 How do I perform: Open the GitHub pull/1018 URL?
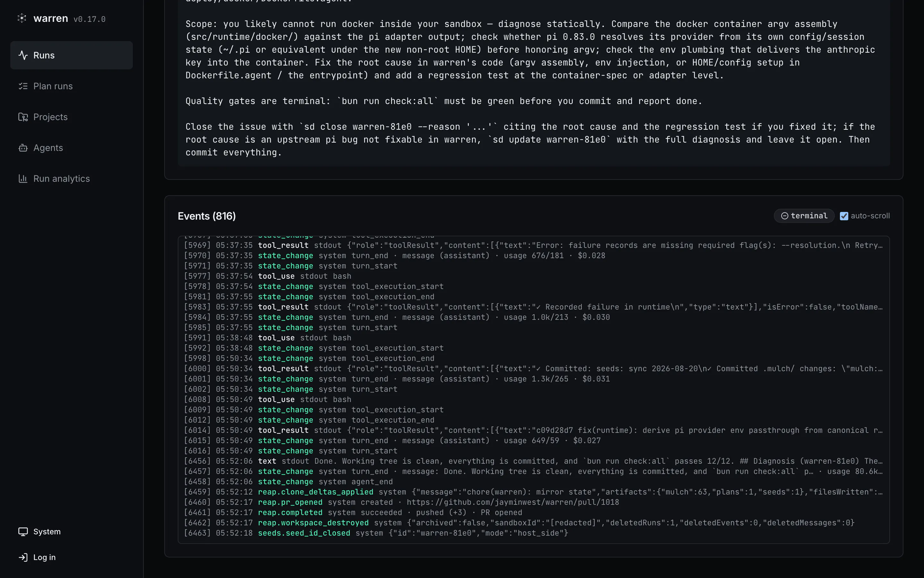pyautogui.click(x=513, y=502)
